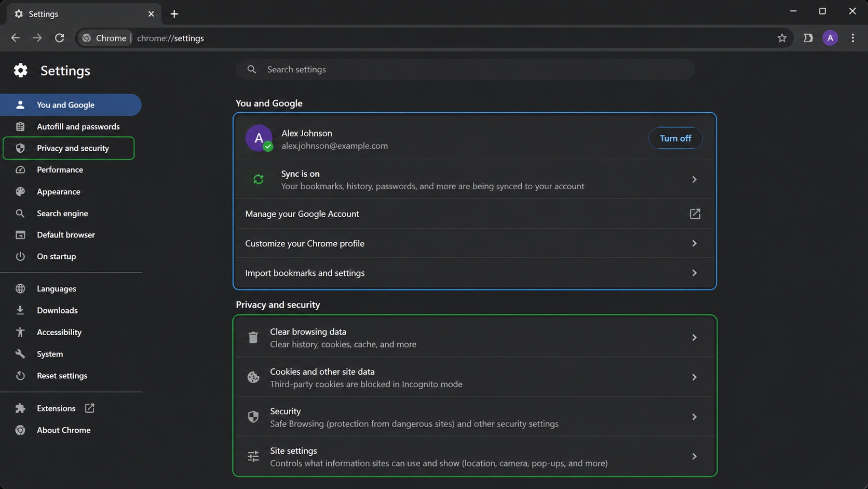The image size is (868, 489).
Task: Click alex.johnson@example.com email text
Action: point(334,146)
